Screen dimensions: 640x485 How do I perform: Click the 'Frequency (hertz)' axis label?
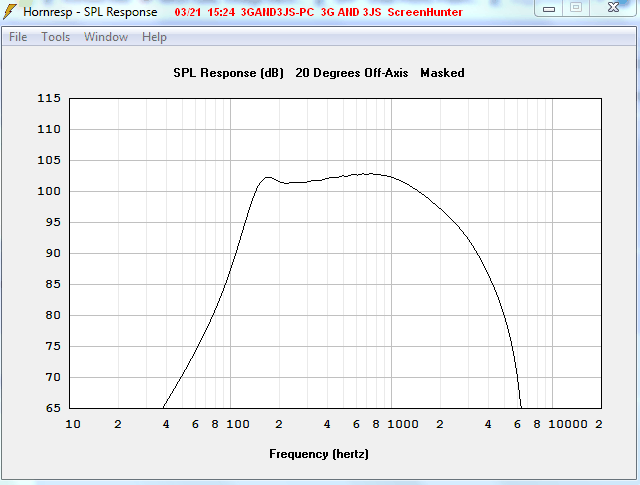pos(319,454)
